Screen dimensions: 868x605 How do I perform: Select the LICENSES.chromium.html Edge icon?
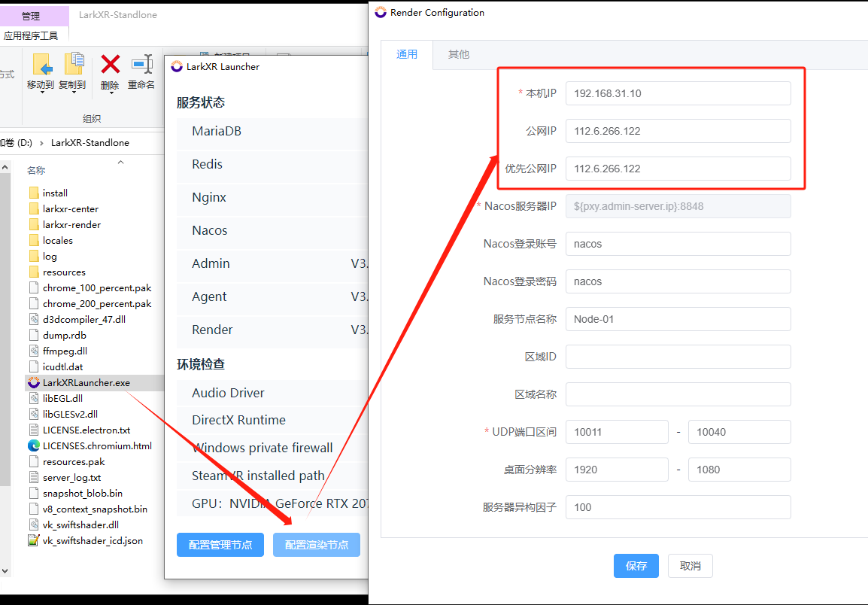click(34, 445)
